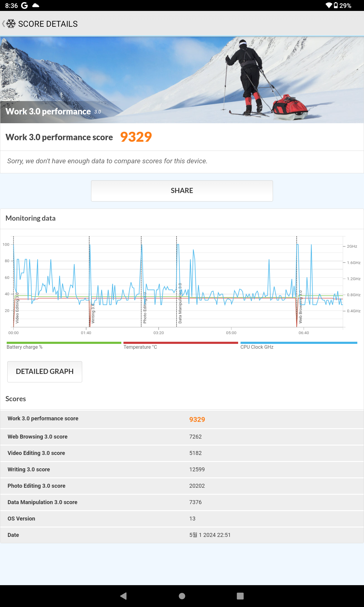Tap the Monitoring data heading
This screenshot has height=607, width=364.
click(30, 218)
